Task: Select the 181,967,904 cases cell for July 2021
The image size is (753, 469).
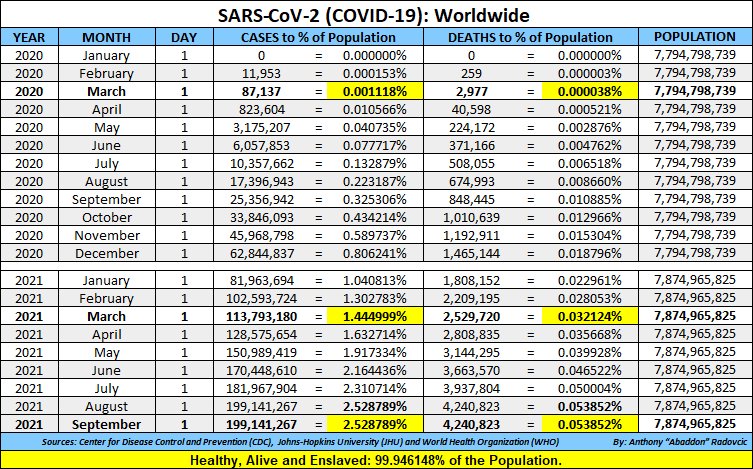Action: (x=260, y=388)
